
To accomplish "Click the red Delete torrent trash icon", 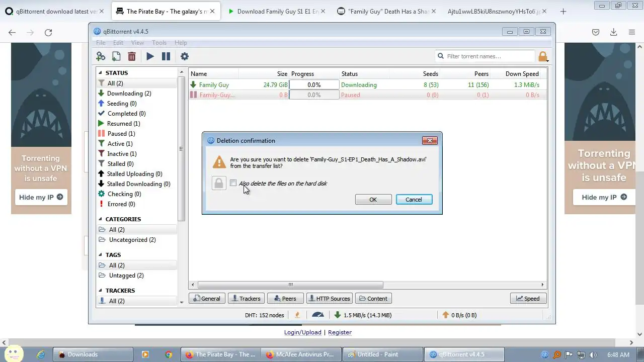I will (x=132, y=56).
